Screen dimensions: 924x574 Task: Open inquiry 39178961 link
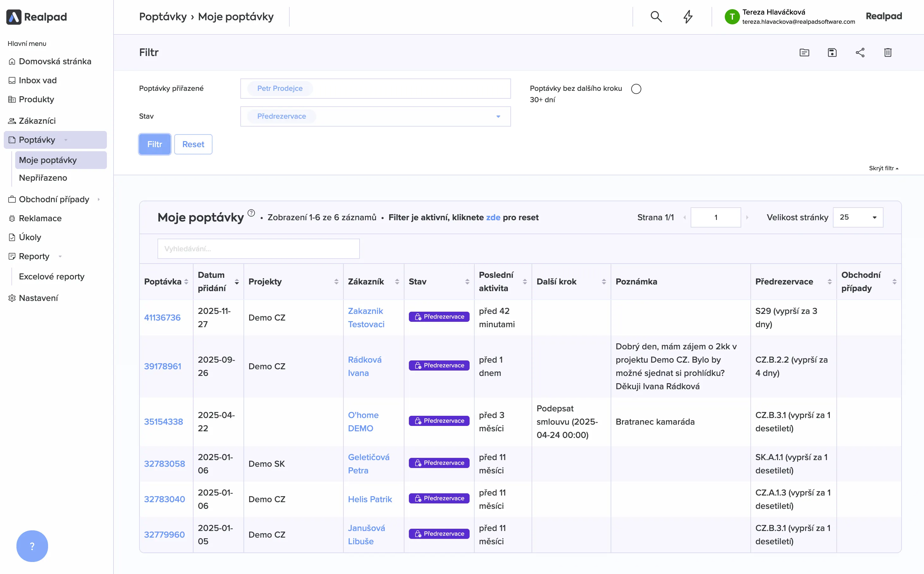pos(163,366)
